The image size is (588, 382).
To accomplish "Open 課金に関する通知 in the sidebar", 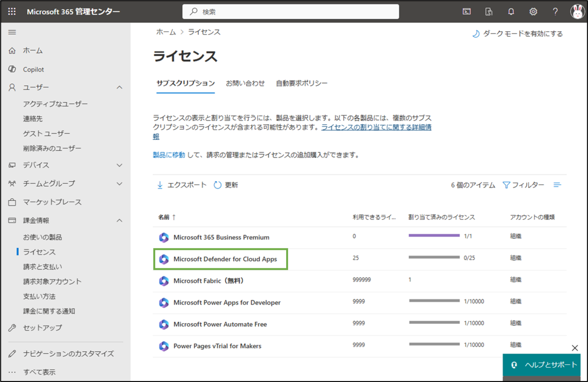I will click(49, 311).
